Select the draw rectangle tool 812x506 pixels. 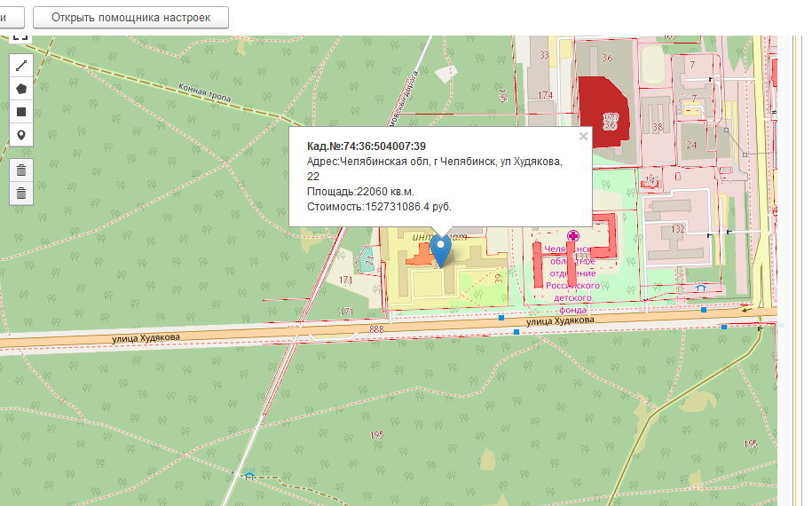21,112
